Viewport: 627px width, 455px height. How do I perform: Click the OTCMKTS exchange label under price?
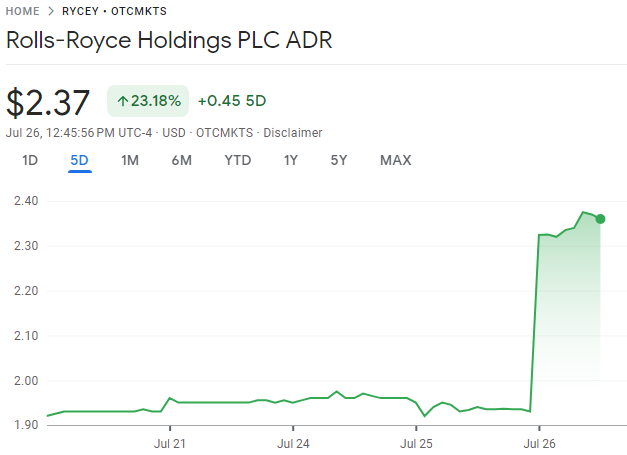coord(224,133)
